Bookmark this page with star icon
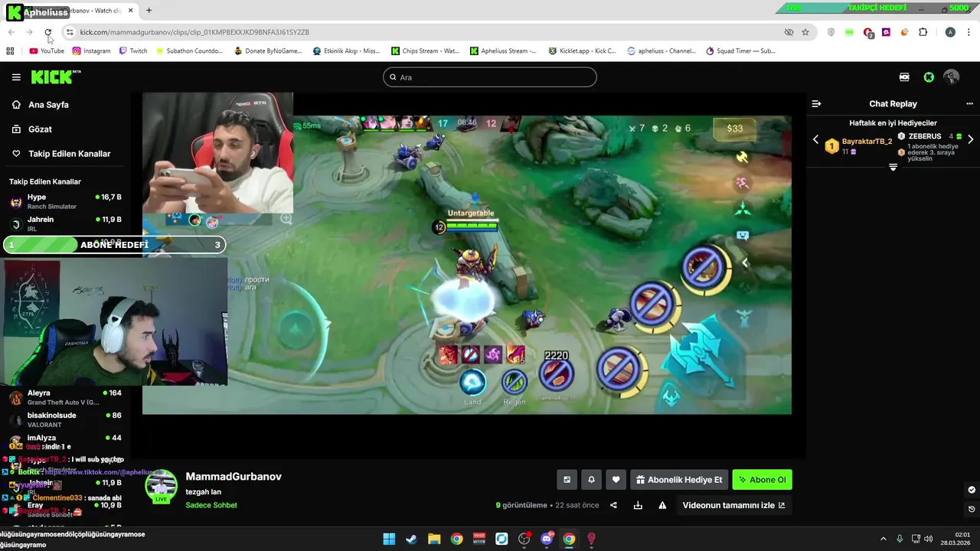980x551 pixels. point(805,32)
